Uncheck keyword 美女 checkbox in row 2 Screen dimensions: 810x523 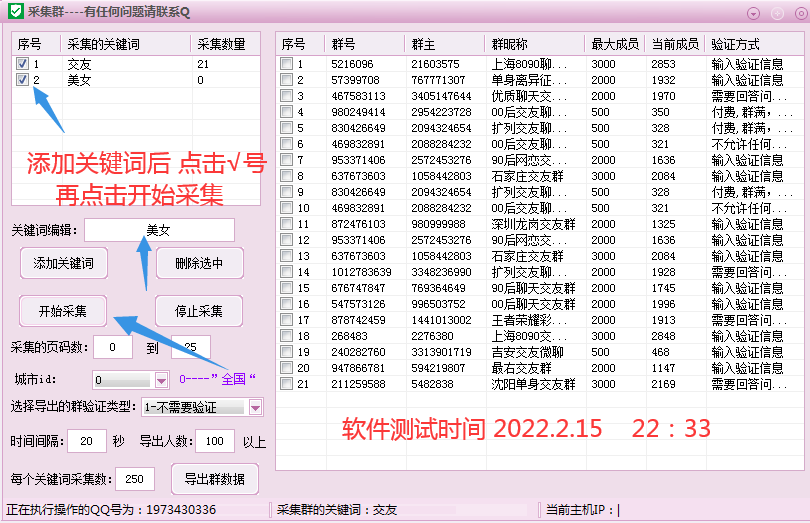22,80
